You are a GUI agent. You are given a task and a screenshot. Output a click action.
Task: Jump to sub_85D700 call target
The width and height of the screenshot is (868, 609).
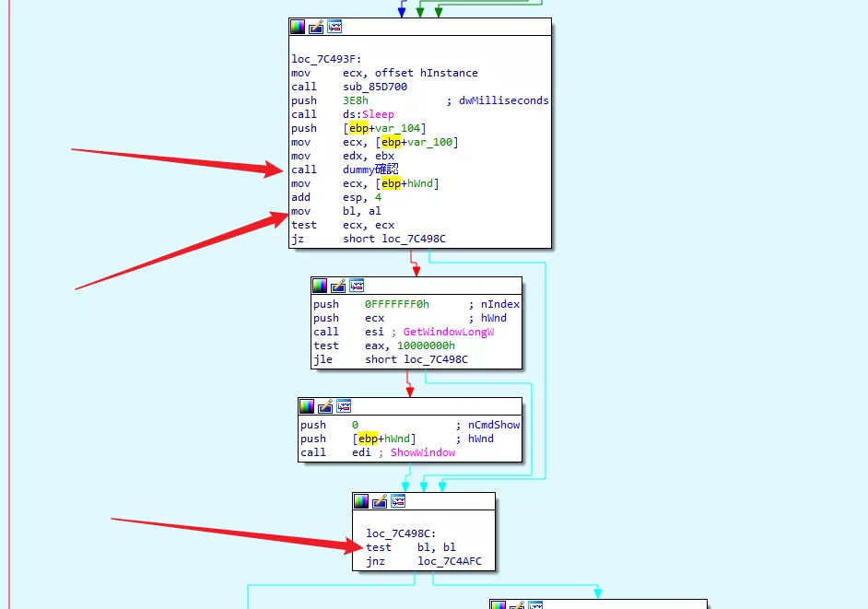pyautogui.click(x=375, y=87)
